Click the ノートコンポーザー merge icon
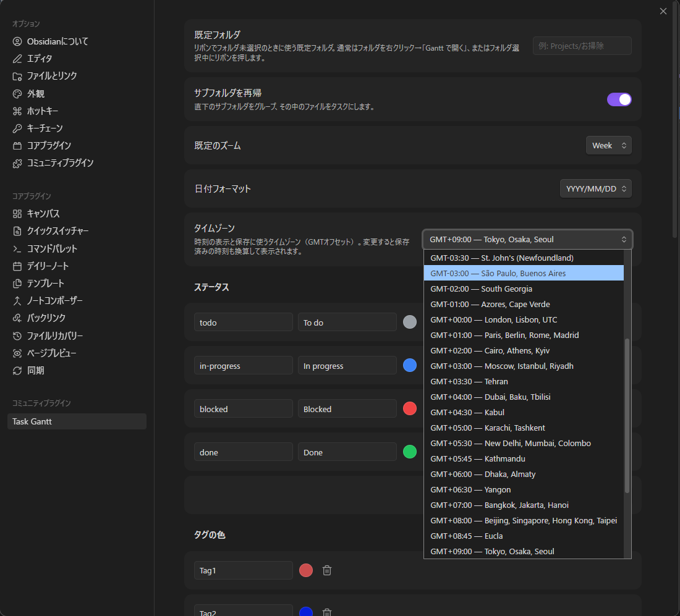 17,301
